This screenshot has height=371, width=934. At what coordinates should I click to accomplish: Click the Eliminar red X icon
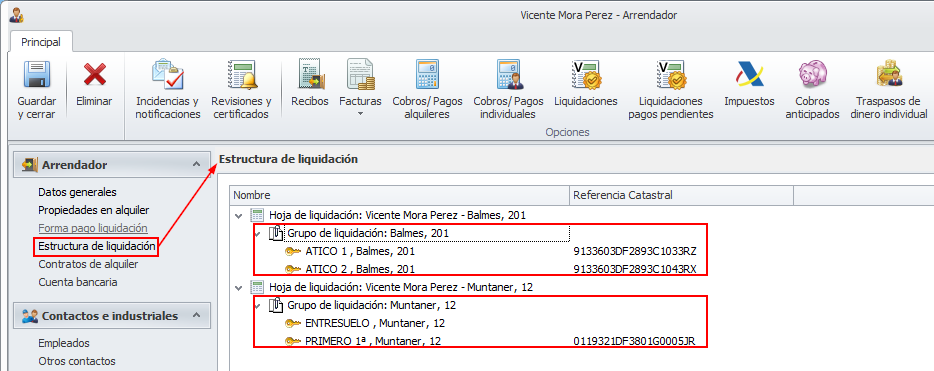tap(95, 74)
